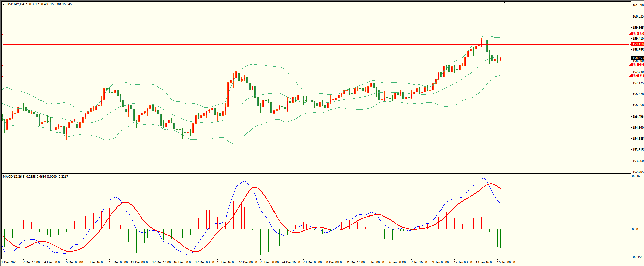This screenshot has height=266, width=644.
Task: Click the 161.090 value on price scale
Action: [638, 5]
